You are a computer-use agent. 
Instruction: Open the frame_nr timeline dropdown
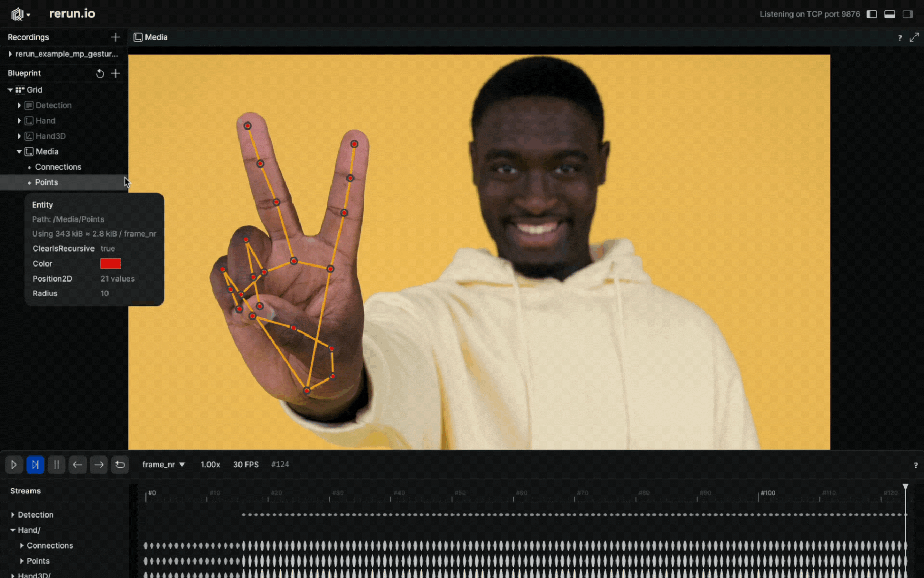[x=164, y=465]
